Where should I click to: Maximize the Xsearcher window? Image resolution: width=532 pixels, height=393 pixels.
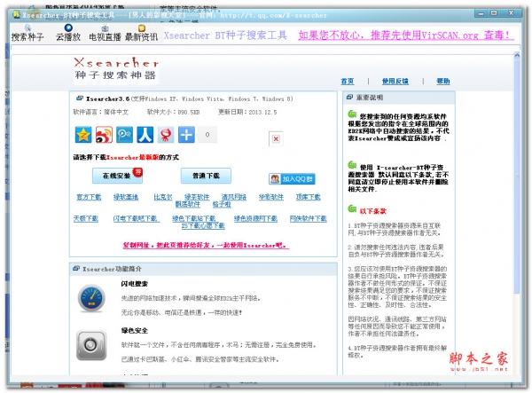pos(494,13)
